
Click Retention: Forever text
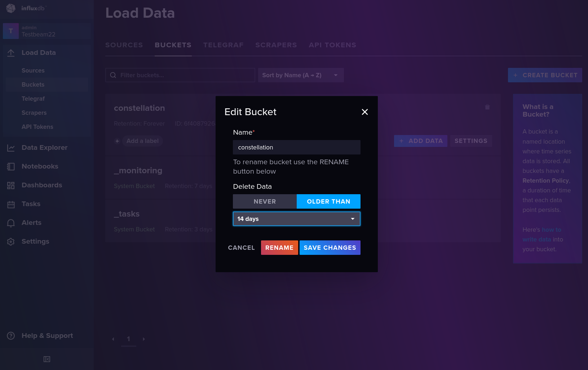point(139,124)
